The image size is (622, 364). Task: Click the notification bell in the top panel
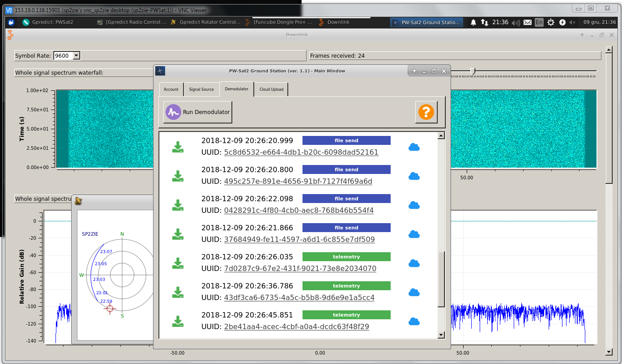[x=473, y=22]
